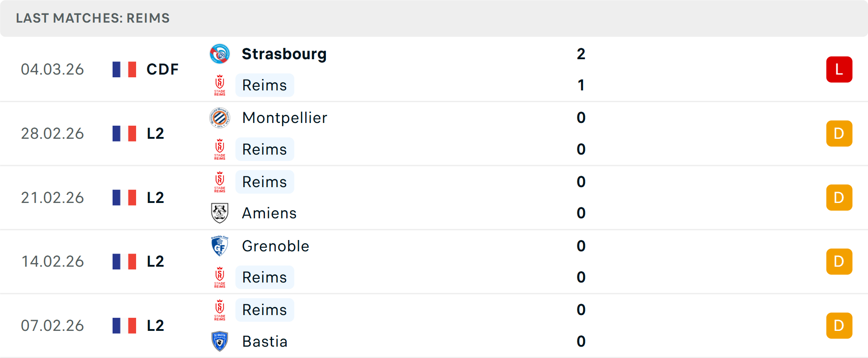Select the match date 21.02.26
The height and width of the screenshot is (358, 868).
pos(52,198)
